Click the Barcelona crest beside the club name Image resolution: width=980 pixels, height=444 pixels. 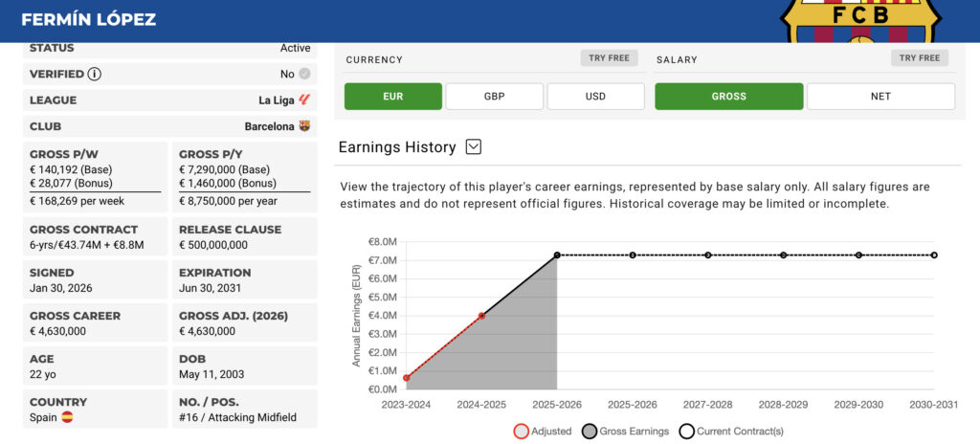304,126
